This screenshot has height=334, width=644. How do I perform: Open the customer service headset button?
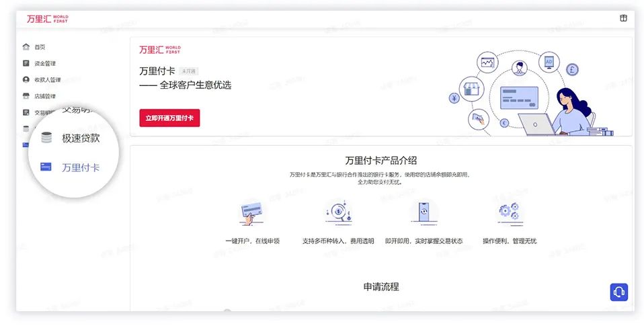point(619,292)
